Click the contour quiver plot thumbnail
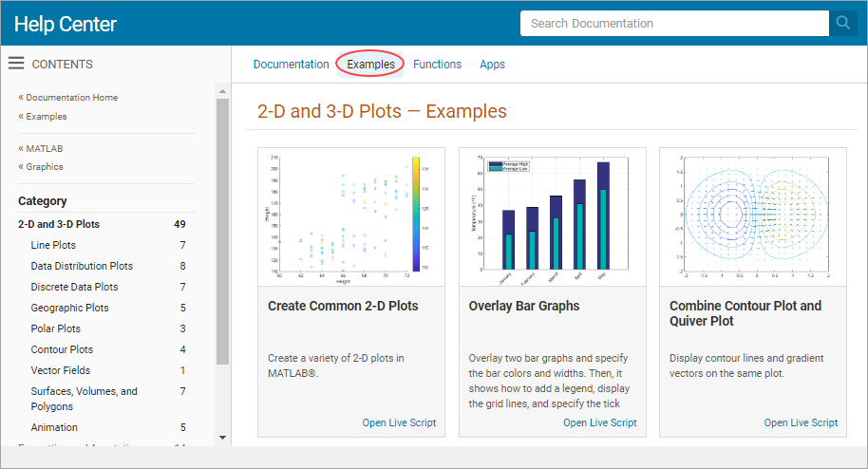 753,216
